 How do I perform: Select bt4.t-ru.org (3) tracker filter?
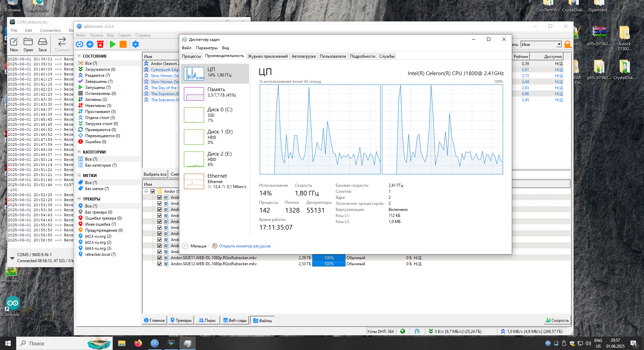pos(98,248)
